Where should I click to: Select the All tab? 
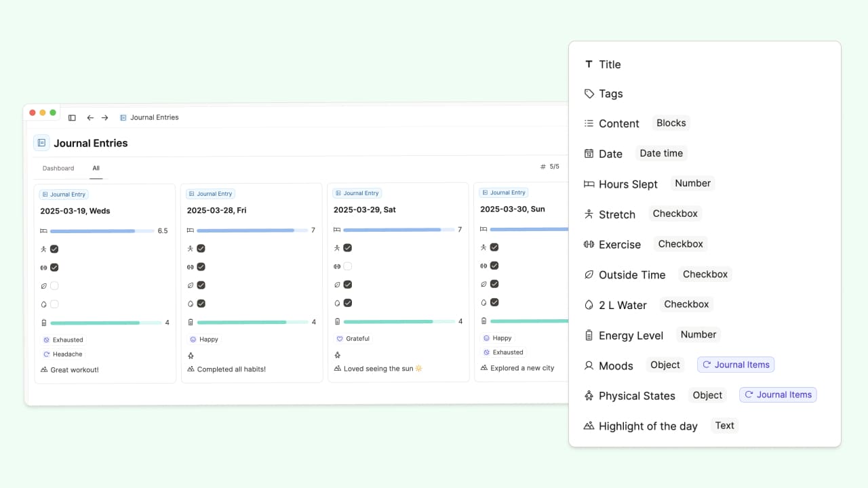[96, 168]
